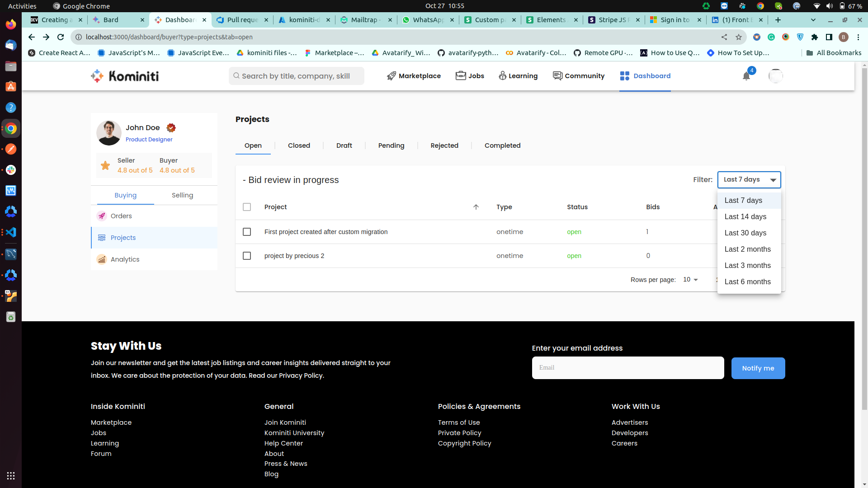Click the Community chat icon
The width and height of the screenshot is (868, 488).
(557, 75)
